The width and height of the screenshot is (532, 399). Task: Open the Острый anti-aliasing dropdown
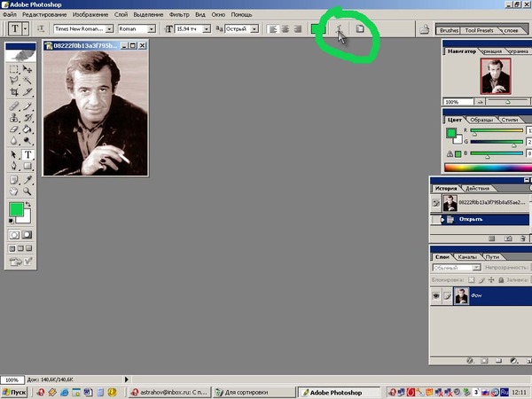(254, 29)
